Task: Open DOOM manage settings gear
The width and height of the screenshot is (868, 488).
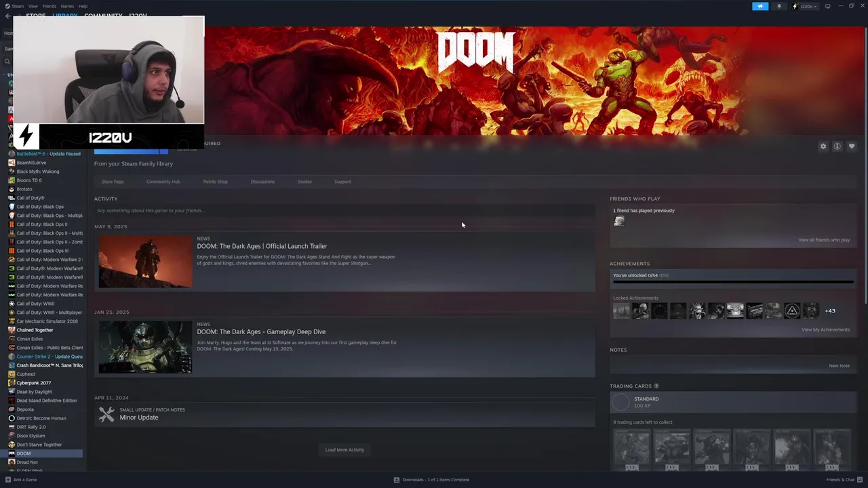Action: pyautogui.click(x=823, y=146)
